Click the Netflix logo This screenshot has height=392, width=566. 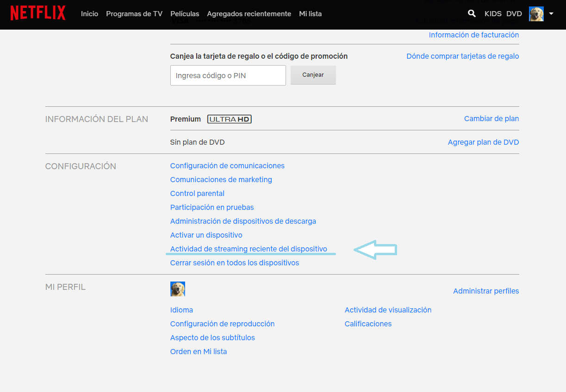point(38,13)
